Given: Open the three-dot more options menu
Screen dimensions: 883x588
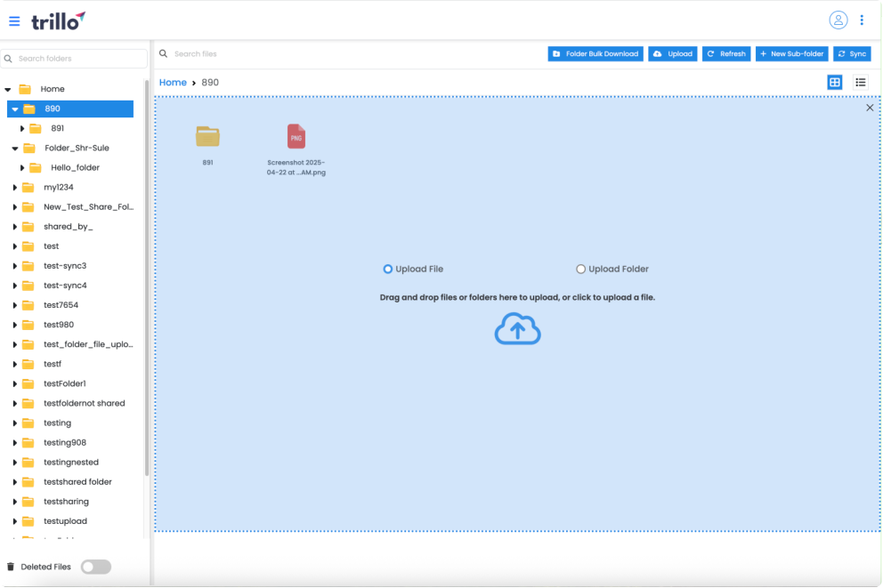Looking at the screenshot, I should [x=862, y=20].
